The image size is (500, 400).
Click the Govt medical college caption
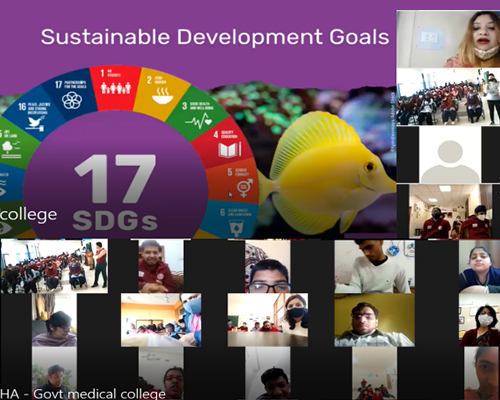[99, 394]
